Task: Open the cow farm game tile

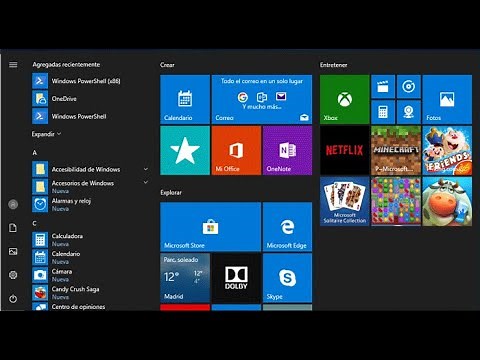Action: point(447,201)
